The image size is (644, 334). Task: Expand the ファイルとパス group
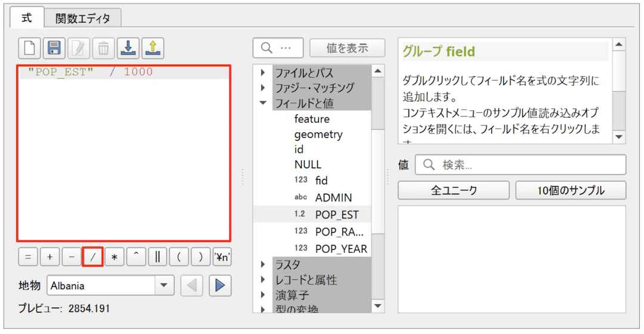pos(262,73)
